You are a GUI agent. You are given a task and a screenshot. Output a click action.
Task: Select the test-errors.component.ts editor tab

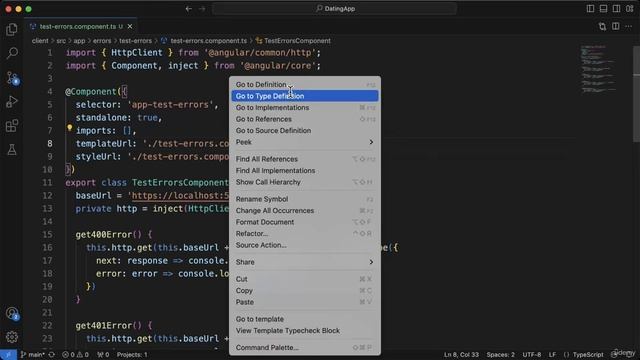tap(80, 27)
